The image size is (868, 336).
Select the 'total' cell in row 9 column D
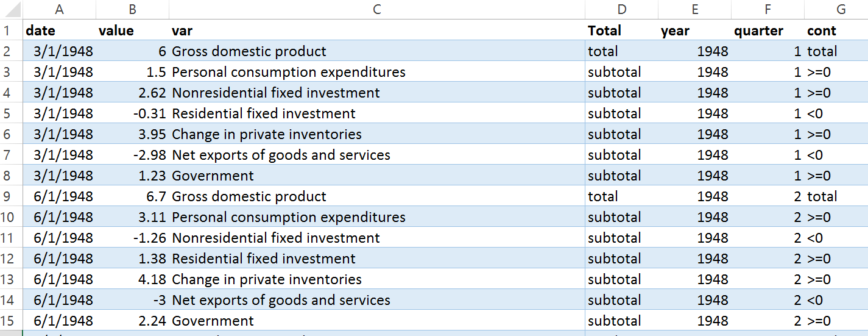621,196
